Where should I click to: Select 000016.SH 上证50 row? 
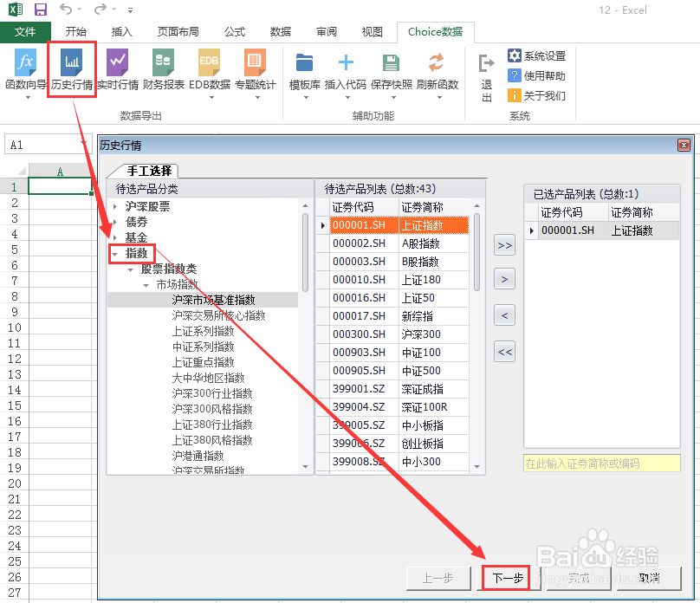[x=392, y=298]
